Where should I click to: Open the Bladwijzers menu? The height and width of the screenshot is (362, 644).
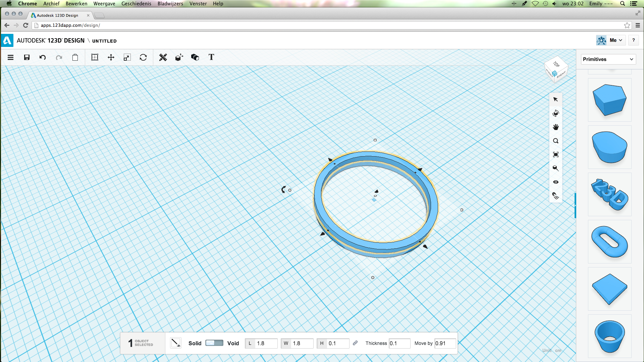[x=170, y=3]
